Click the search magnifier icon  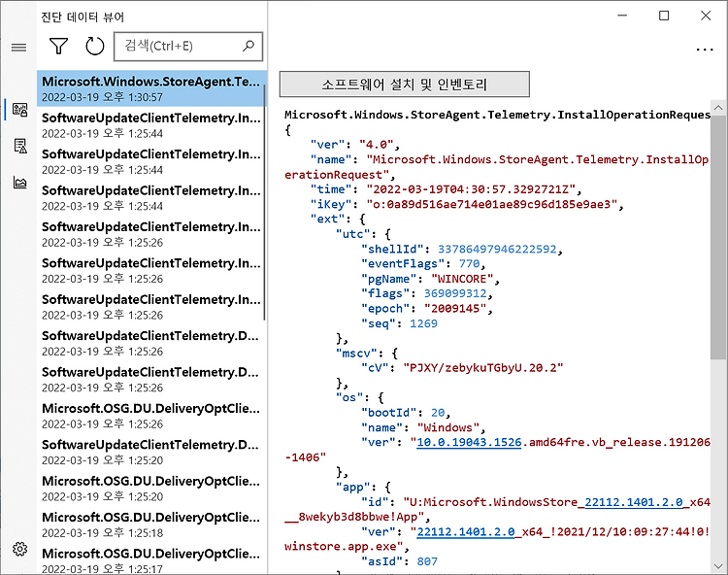pos(248,46)
